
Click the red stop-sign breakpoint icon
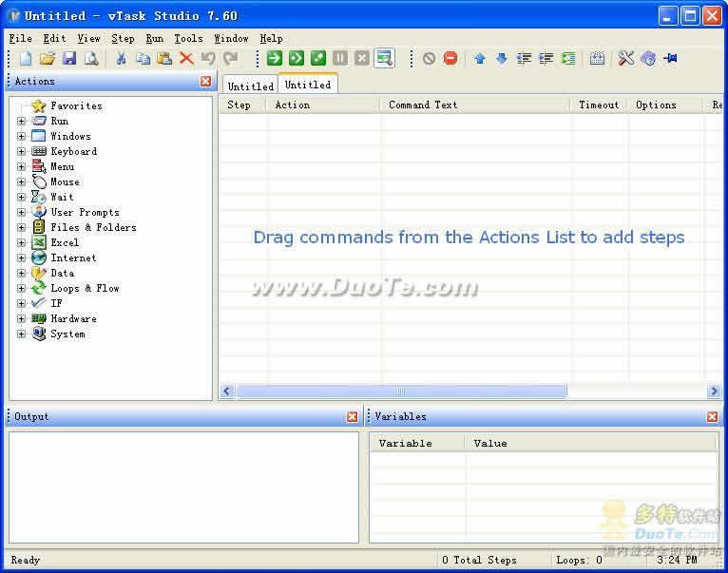(x=450, y=59)
